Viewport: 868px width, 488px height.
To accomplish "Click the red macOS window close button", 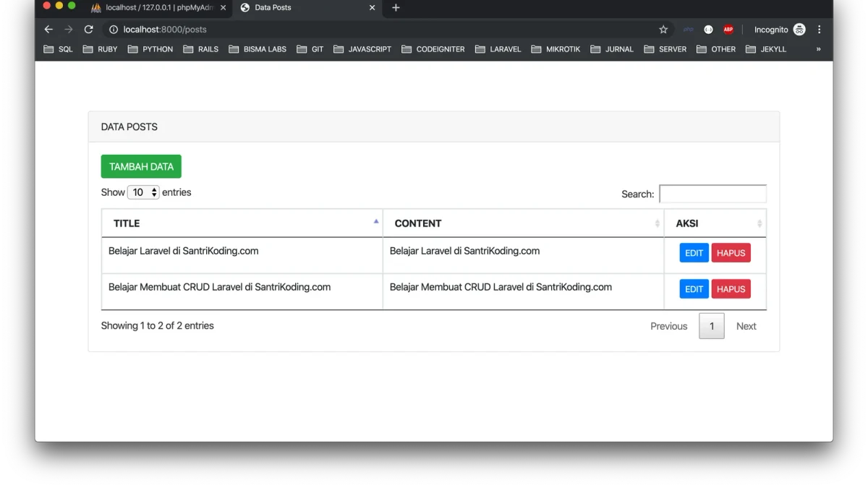I will 46,6.
